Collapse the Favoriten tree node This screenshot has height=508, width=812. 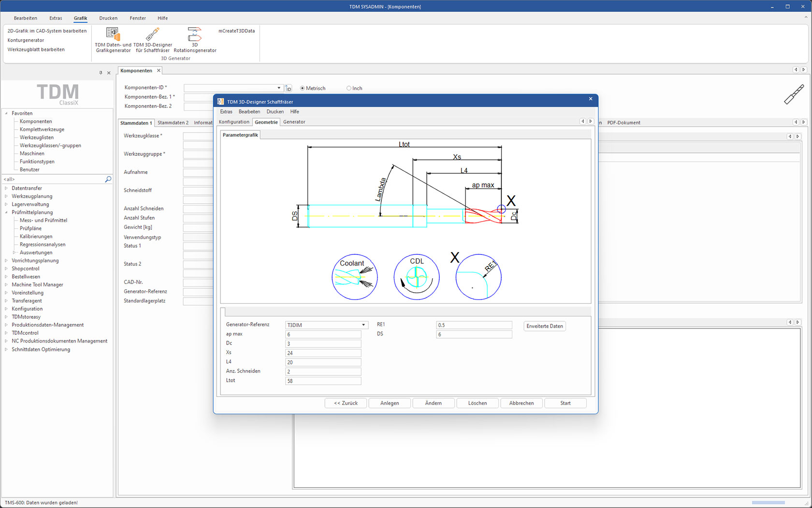(x=6, y=113)
